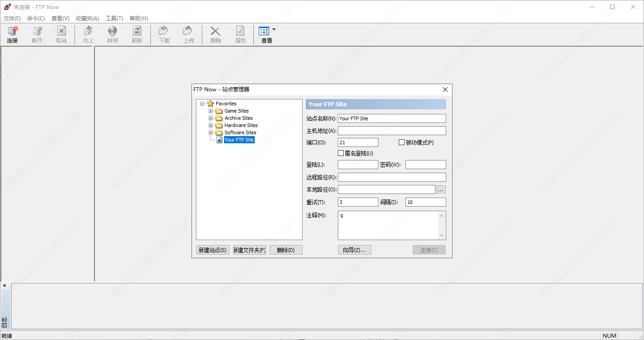Click the Ready (就绪) status bar text
The width and height of the screenshot is (644, 340).
tap(7, 336)
